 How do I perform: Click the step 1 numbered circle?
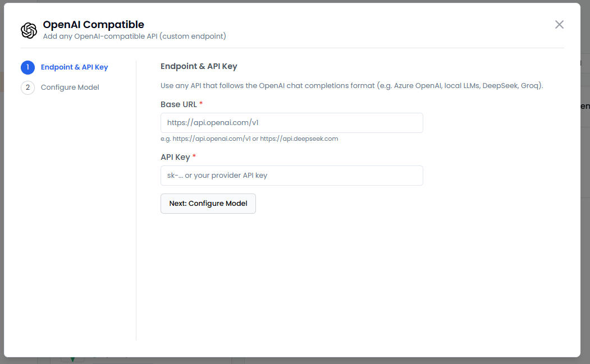(x=28, y=67)
